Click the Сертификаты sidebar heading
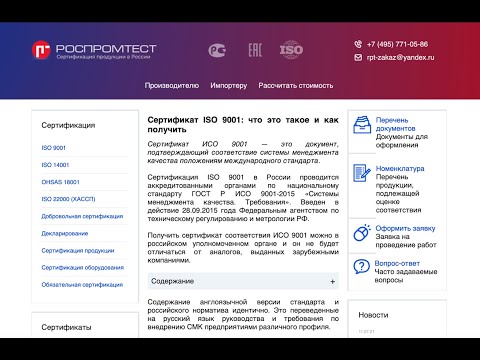The height and width of the screenshot is (360, 480). 66,327
